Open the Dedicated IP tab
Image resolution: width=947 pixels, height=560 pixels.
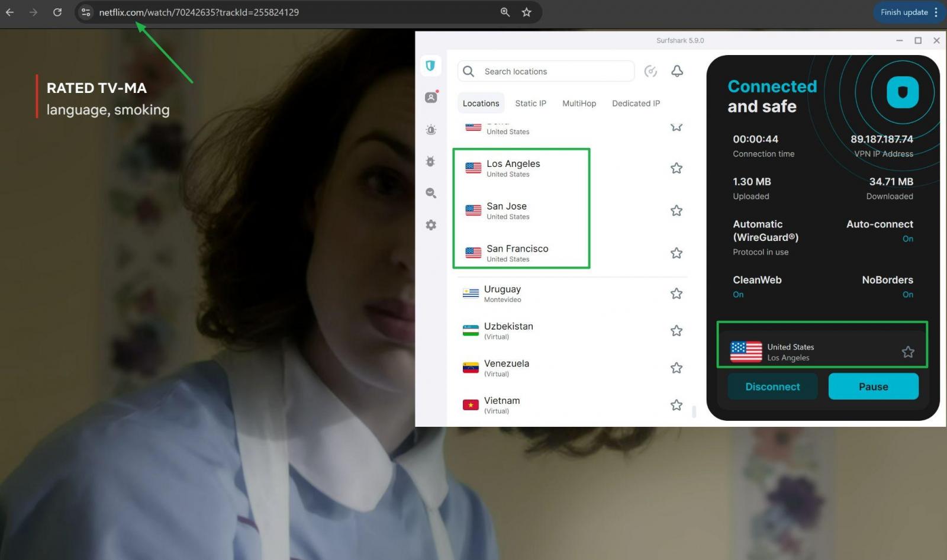(636, 103)
